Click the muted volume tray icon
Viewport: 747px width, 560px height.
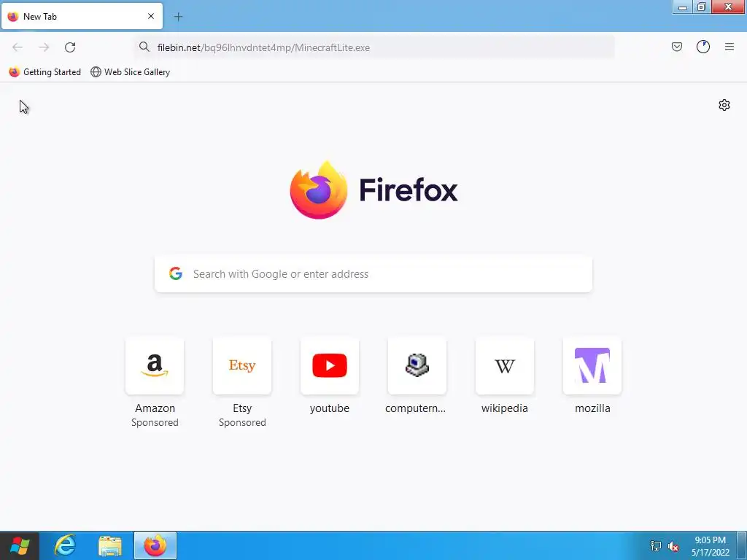[673, 546]
